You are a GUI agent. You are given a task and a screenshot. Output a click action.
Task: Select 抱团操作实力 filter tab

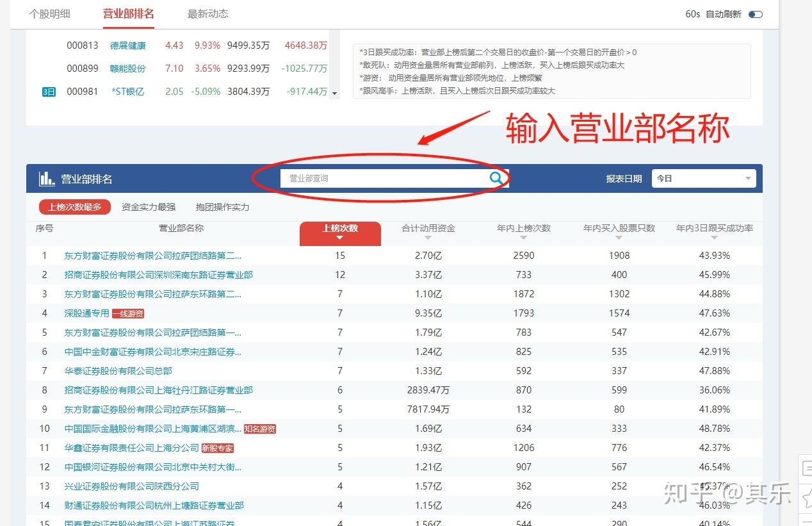coord(223,207)
